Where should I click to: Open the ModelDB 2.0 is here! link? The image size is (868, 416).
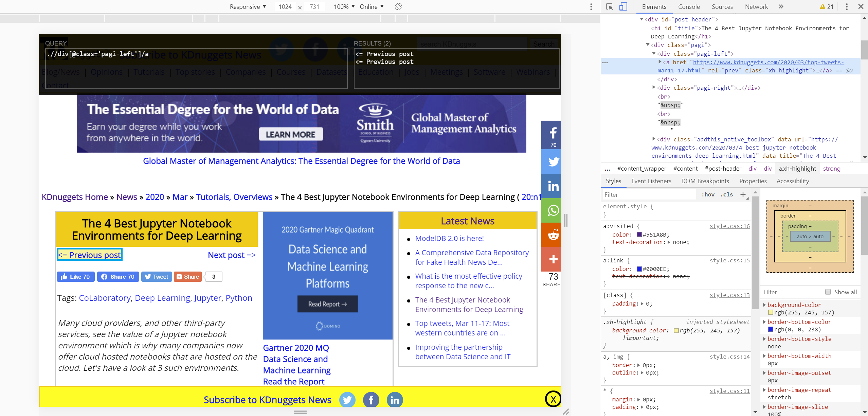coord(449,238)
